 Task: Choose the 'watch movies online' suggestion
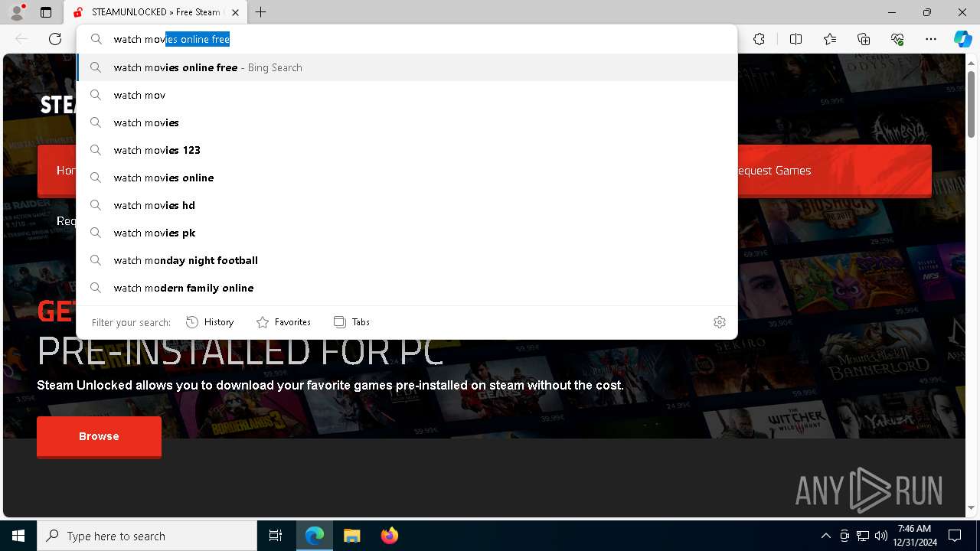coord(407,178)
